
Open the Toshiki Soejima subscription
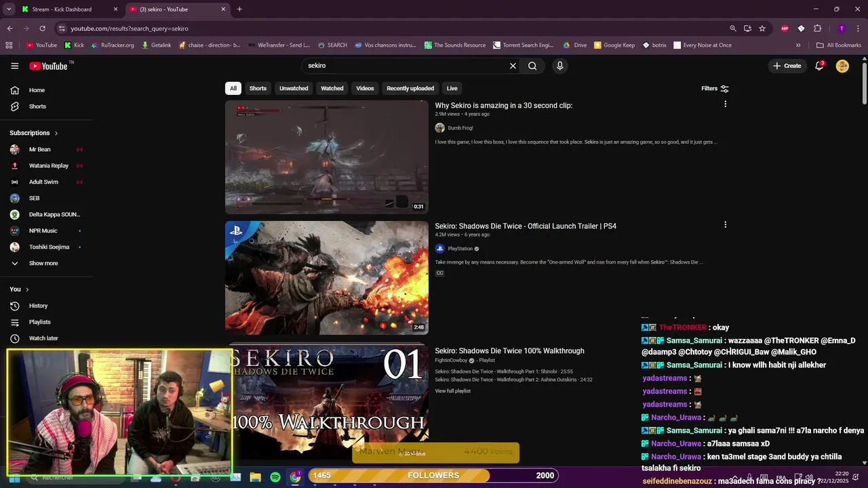47,247
